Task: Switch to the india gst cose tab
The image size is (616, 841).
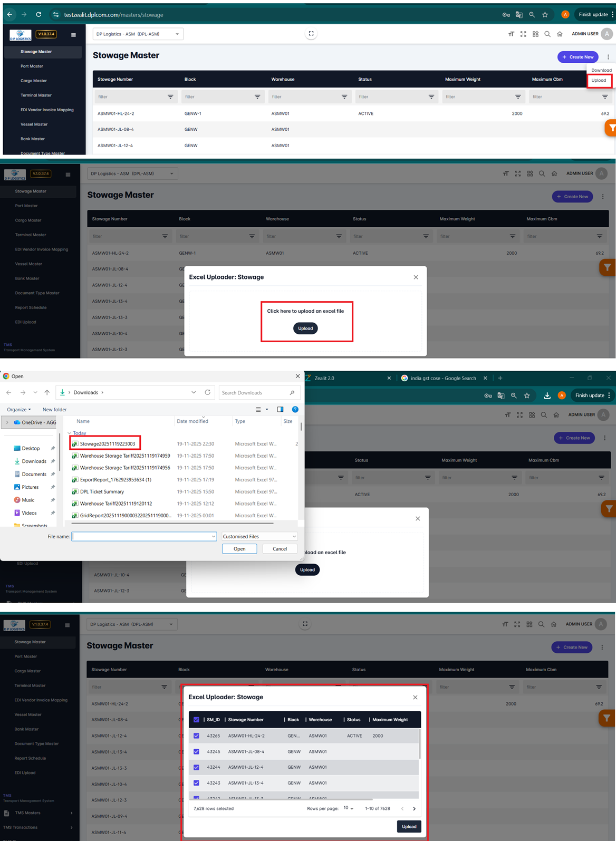Action: pyautogui.click(x=443, y=378)
